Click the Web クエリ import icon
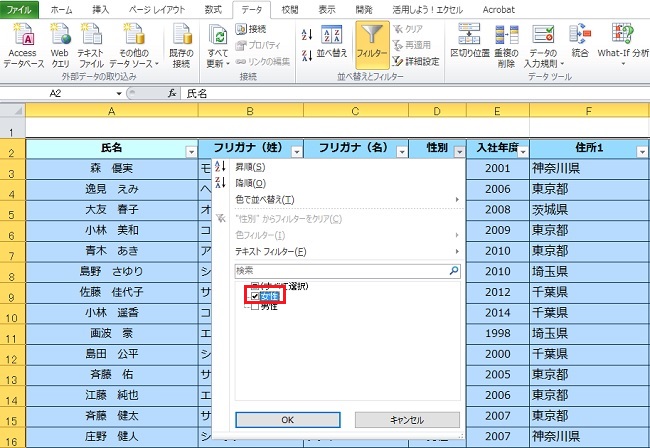650x448 pixels. 60,45
